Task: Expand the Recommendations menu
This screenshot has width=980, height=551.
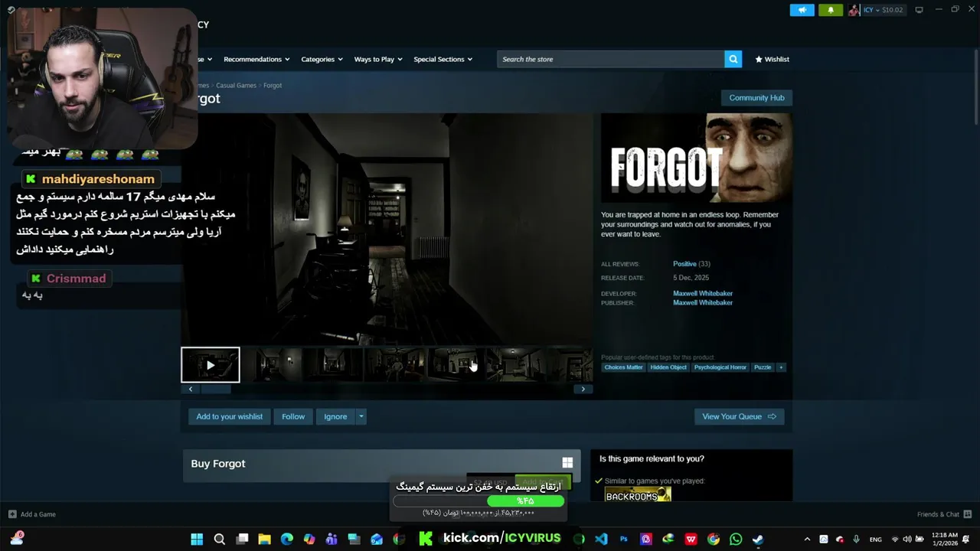Action: [256, 59]
